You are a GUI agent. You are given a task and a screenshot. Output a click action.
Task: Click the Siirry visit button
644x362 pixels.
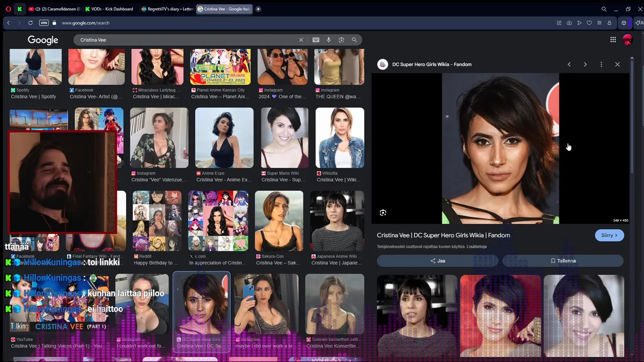click(x=609, y=235)
